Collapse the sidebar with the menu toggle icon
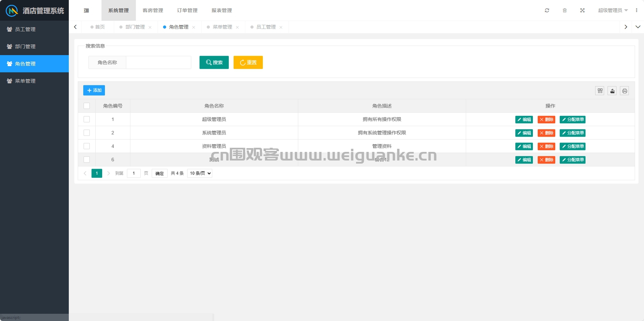 [x=86, y=10]
